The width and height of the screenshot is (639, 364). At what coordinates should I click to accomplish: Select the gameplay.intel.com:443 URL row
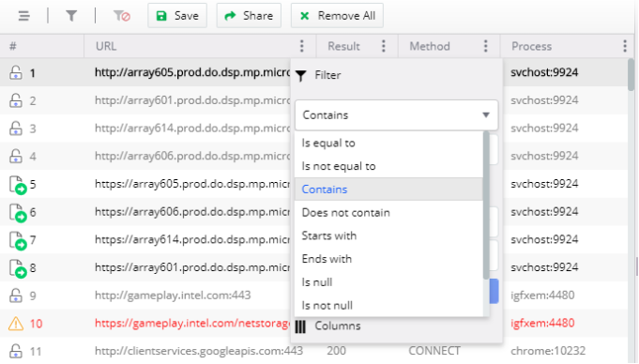173,296
